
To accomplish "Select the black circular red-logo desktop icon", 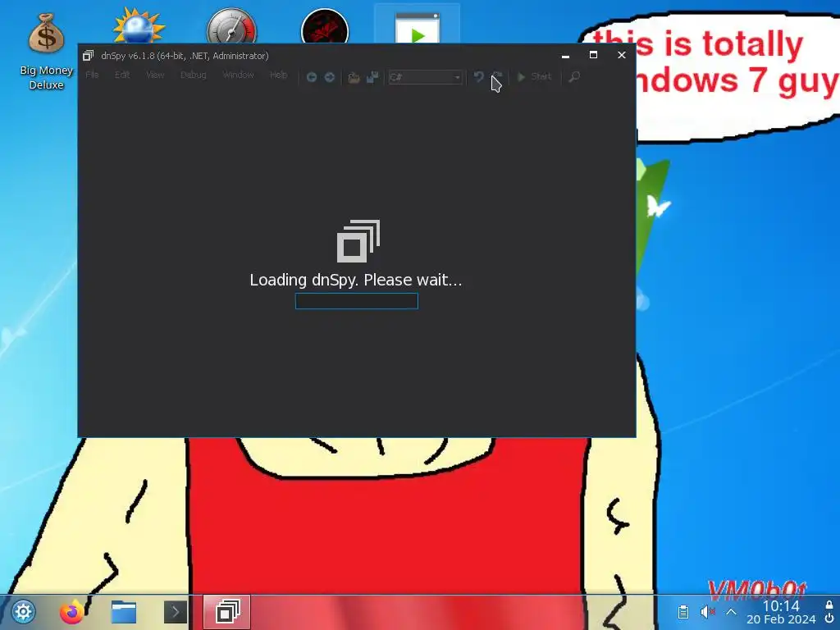I will pos(325,27).
